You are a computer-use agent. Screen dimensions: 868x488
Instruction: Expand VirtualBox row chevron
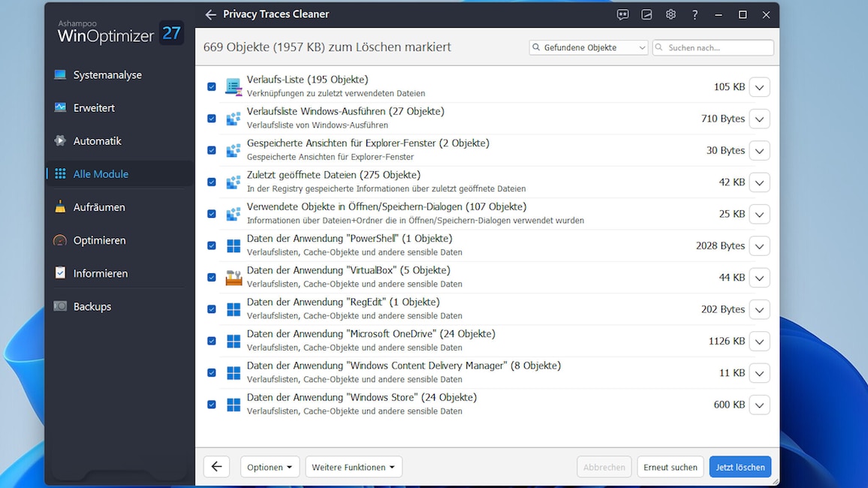[760, 278]
